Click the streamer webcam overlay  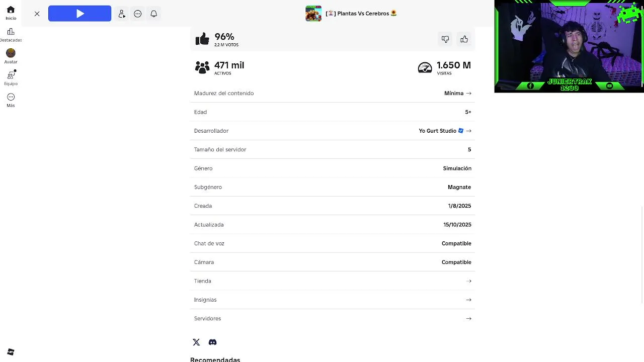click(x=569, y=46)
